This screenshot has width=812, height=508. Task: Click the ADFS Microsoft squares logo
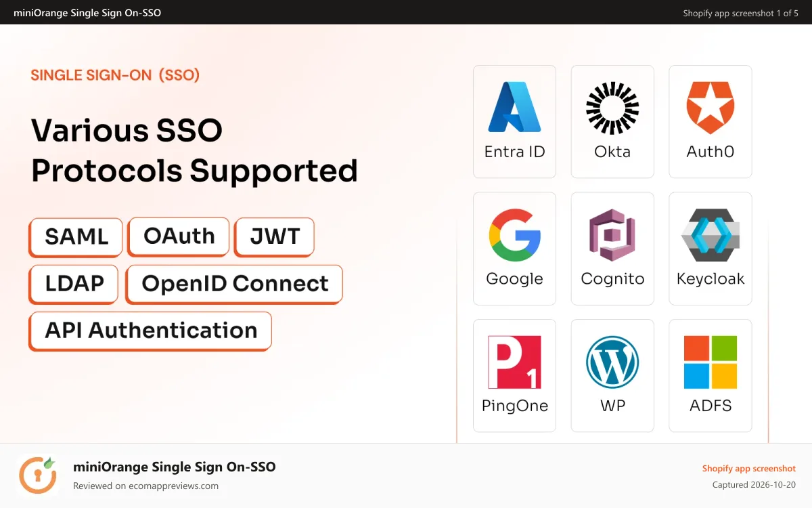[x=710, y=362]
